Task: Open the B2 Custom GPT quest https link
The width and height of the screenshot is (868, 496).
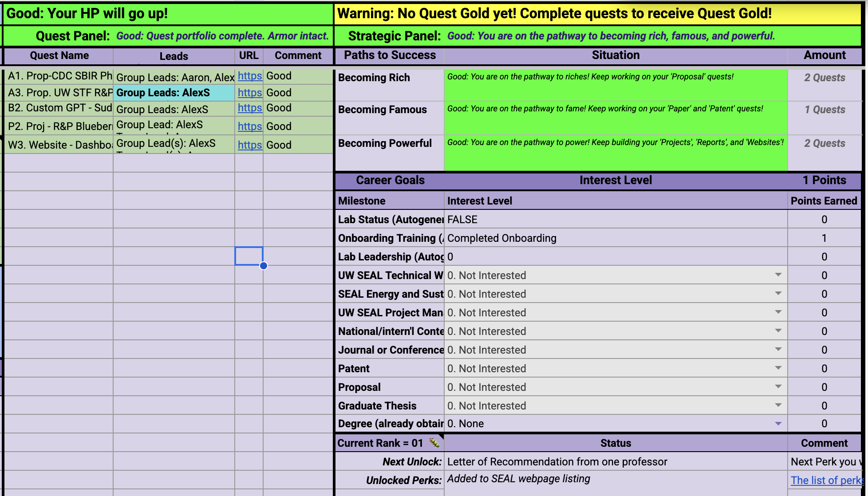Action: [x=249, y=108]
